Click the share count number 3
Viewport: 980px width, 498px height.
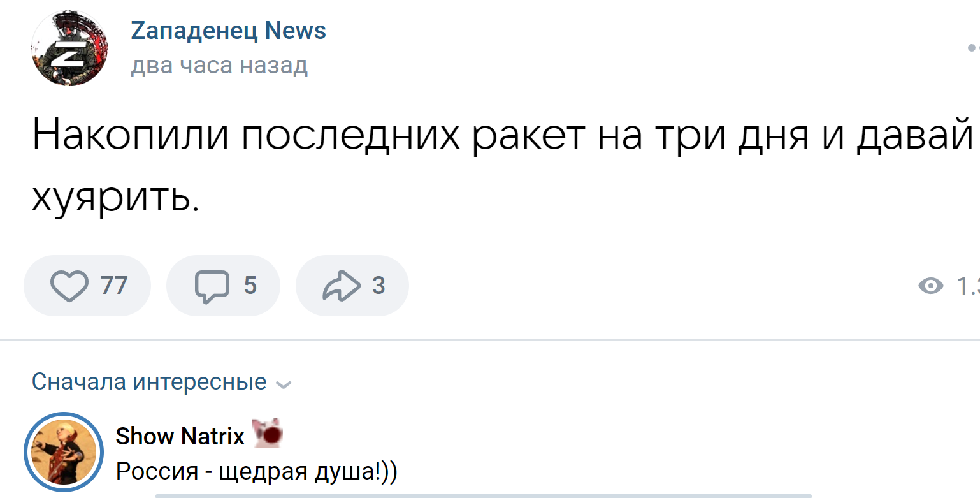[x=378, y=286]
